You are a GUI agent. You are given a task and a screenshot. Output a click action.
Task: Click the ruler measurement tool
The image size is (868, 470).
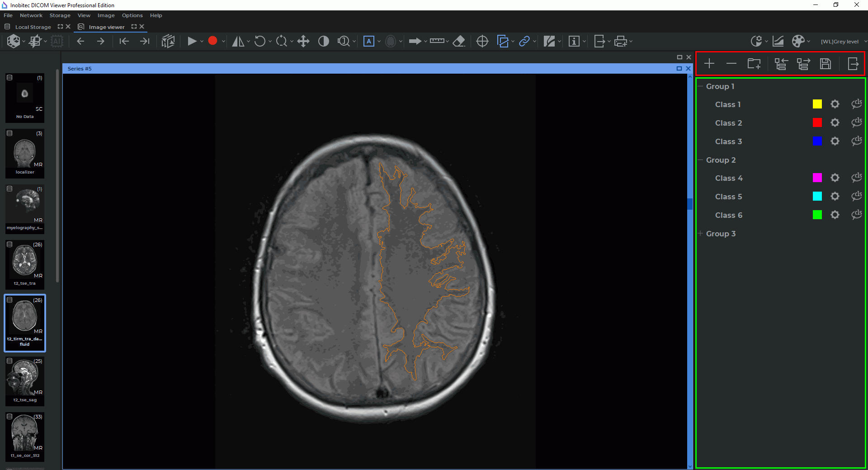437,42
